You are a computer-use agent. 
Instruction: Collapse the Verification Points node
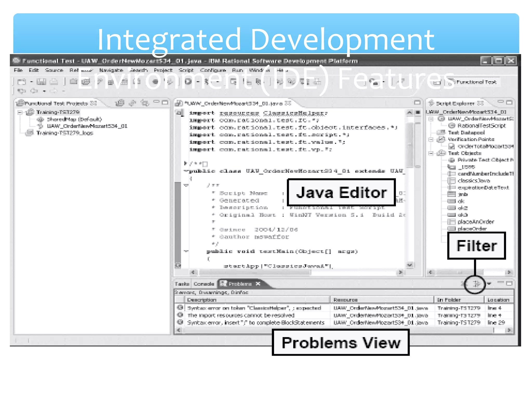coord(431,139)
